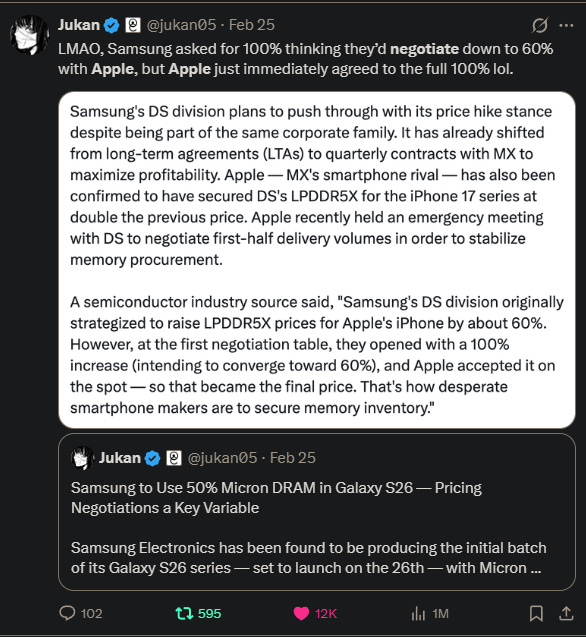This screenshot has width=586, height=637.
Task: Click Jukan display name in main post
Action: point(79,25)
